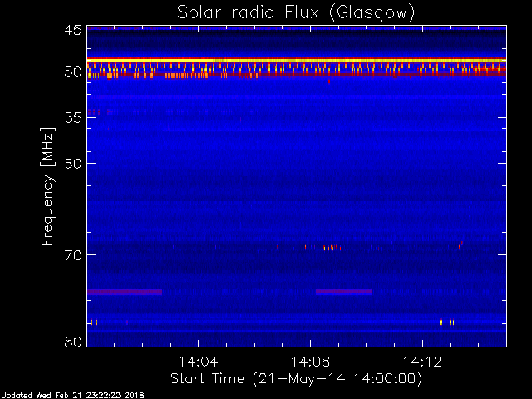Click the 14:04 time tick label

pos(198,362)
